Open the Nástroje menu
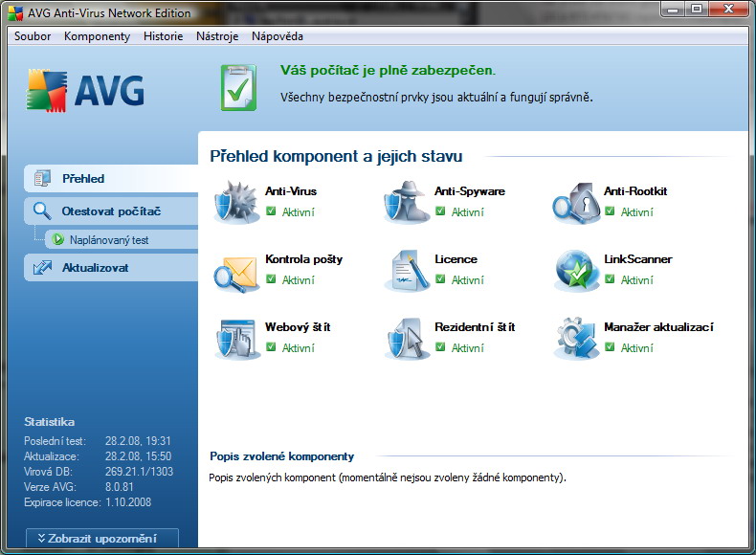 point(217,36)
